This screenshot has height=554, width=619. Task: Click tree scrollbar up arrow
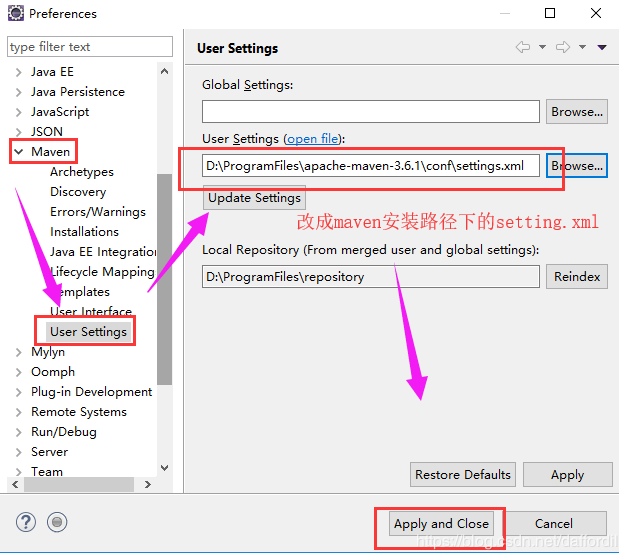point(165,71)
